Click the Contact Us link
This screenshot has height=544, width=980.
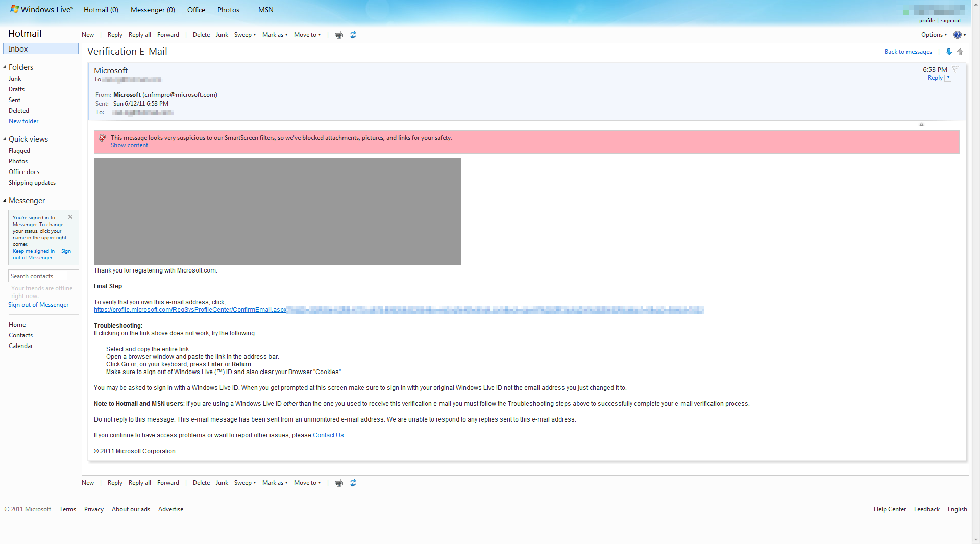pyautogui.click(x=328, y=435)
